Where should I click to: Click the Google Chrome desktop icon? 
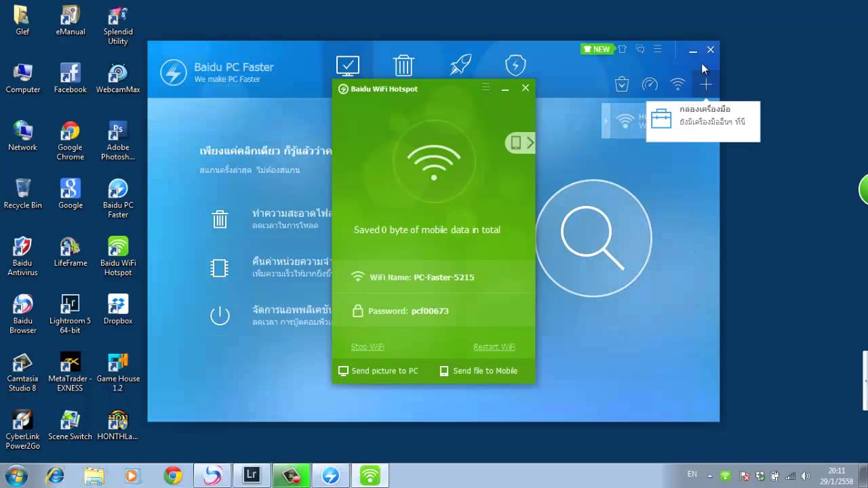[x=70, y=141]
